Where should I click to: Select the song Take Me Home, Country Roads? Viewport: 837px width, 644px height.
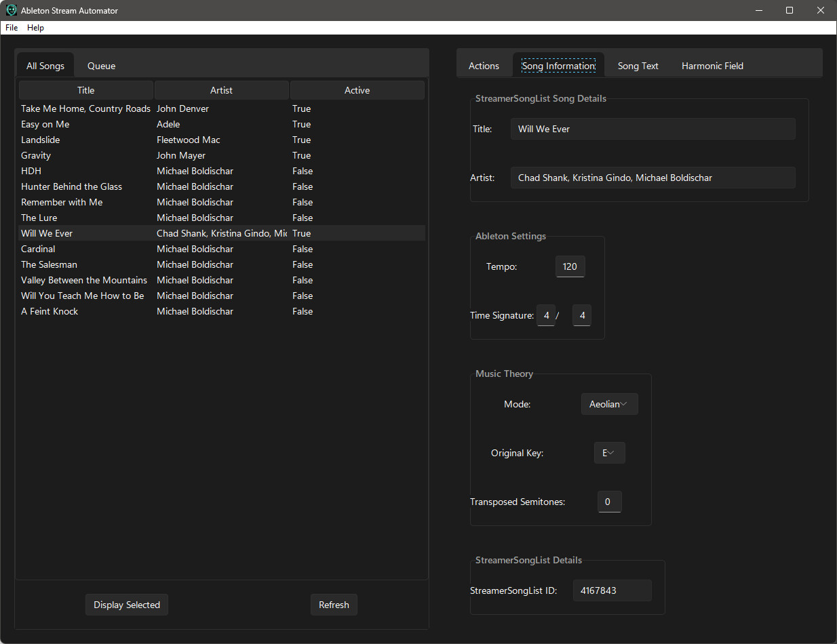(x=85, y=108)
